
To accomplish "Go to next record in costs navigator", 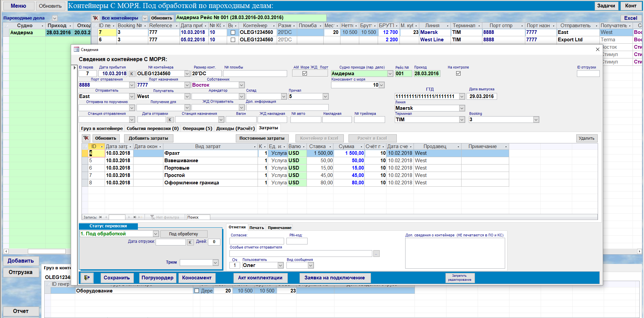I will 129,217.
